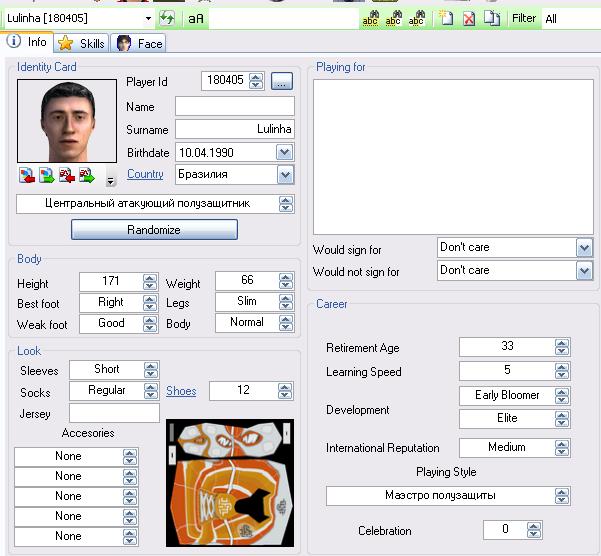Click the Best foot stepper arrows
The width and height of the screenshot is (601, 556).
pos(150,303)
